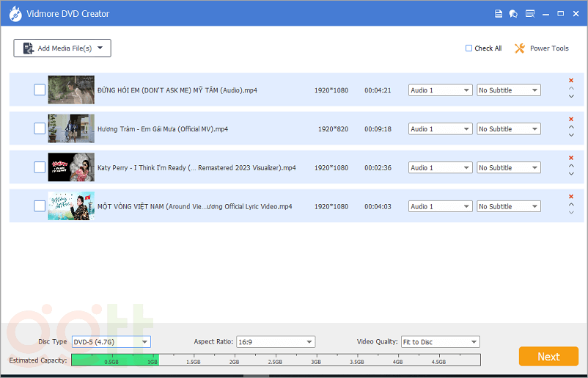Image resolution: width=588 pixels, height=378 pixels.
Task: Move MỘT VÒNG VIỆT NAM video up
Action: (x=571, y=206)
